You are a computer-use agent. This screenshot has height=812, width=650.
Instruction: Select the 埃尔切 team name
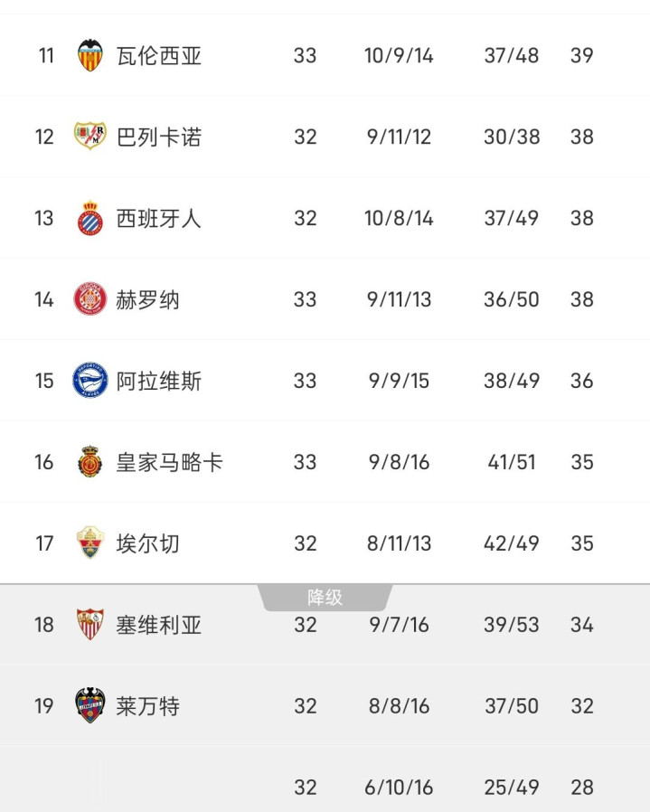point(148,543)
